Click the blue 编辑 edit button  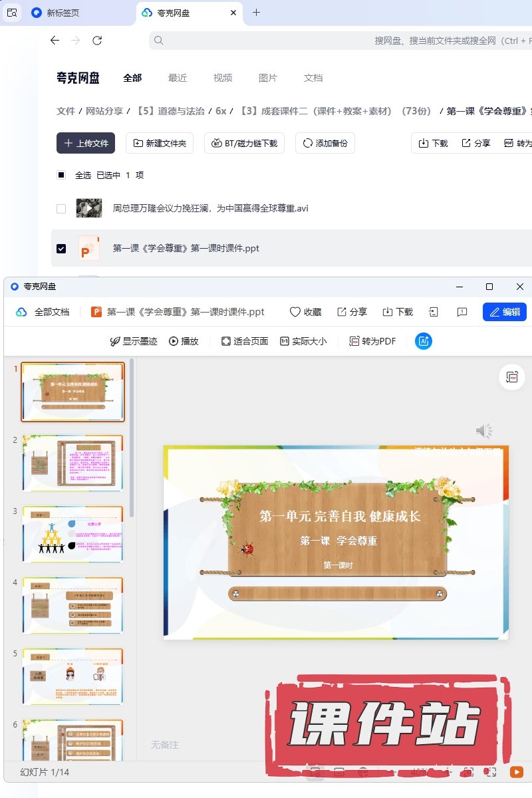coord(504,312)
